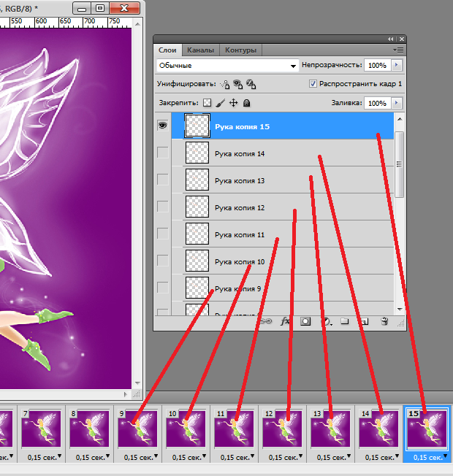Toggle Lock transparent pixels icon
The height and width of the screenshot is (476, 453).
[208, 103]
